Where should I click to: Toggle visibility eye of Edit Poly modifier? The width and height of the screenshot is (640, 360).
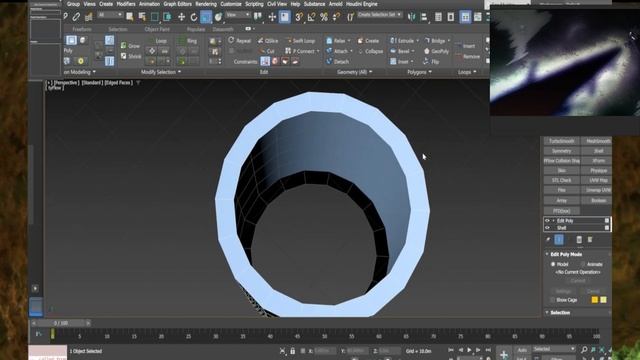coord(547,220)
